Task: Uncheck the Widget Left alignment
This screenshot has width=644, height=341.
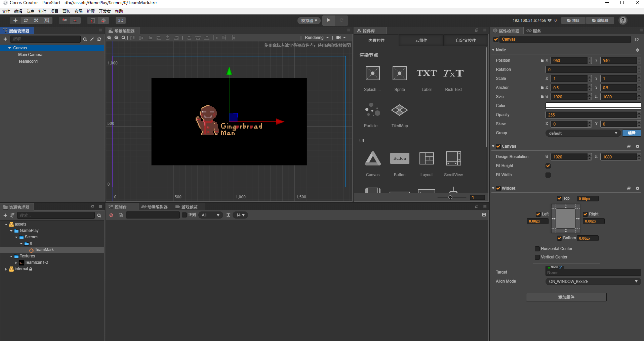Action: pyautogui.click(x=538, y=214)
